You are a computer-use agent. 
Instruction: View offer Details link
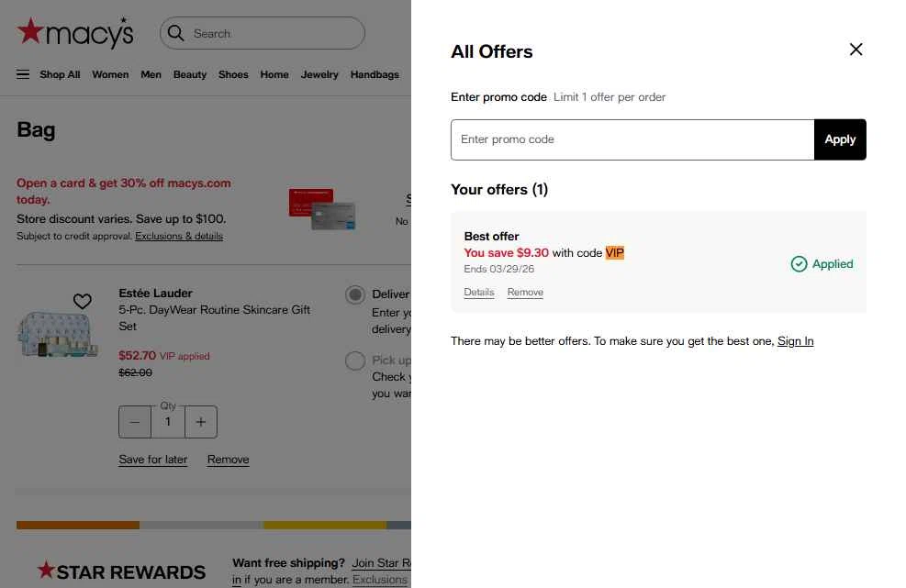(479, 293)
